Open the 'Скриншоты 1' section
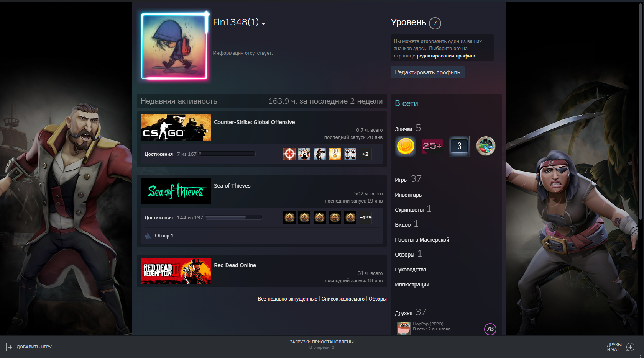 pos(413,209)
